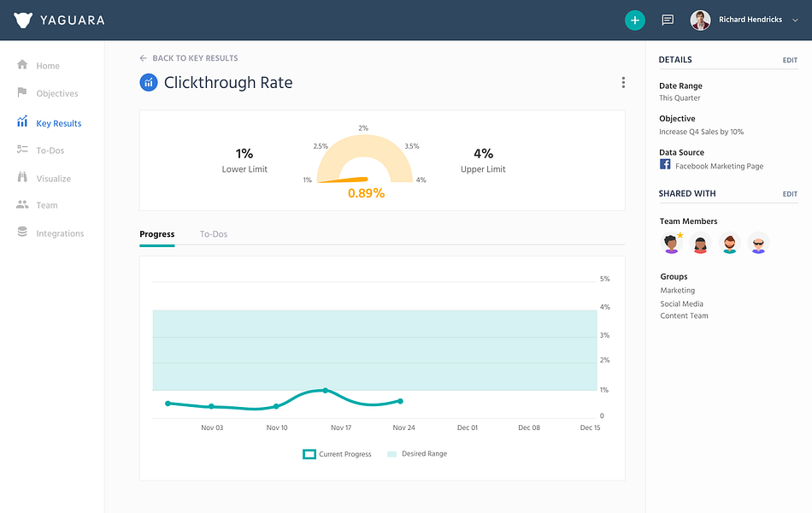The image size is (812, 513).
Task: Click the To-Dos checklist sidebar icon
Action: click(x=21, y=150)
